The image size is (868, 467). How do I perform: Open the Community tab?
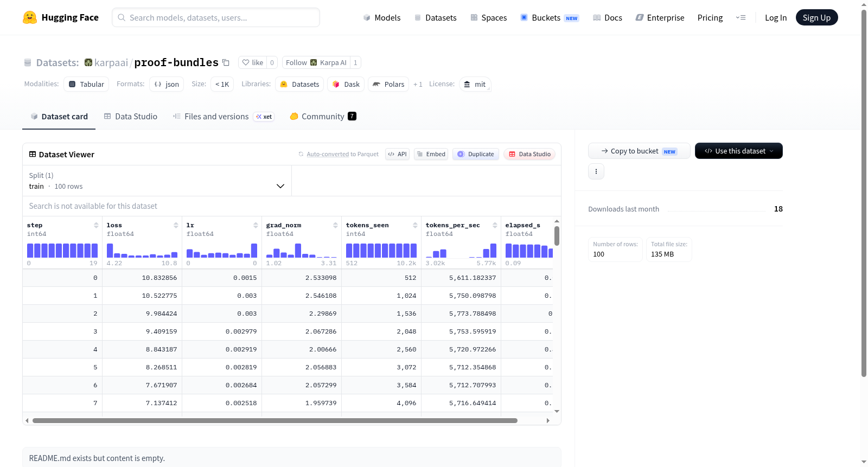323,117
